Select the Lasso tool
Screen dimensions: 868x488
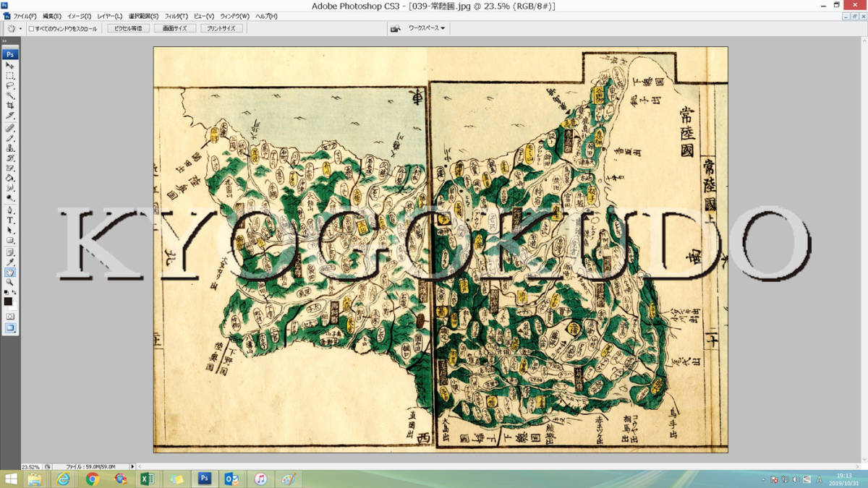tap(10, 85)
